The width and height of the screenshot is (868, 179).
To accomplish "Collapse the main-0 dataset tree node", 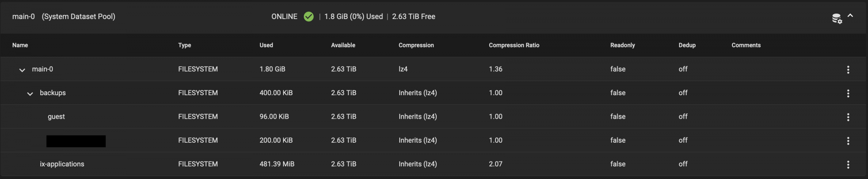I will pyautogui.click(x=22, y=70).
